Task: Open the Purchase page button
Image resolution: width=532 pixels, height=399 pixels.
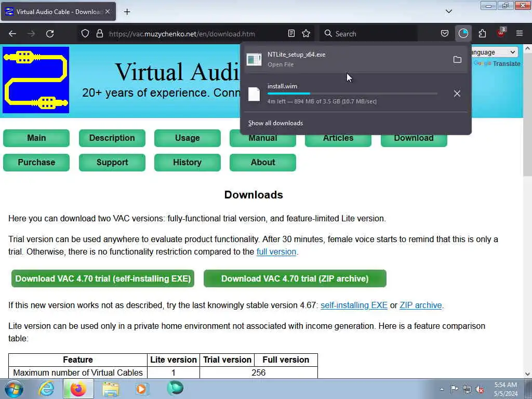Action: pyautogui.click(x=36, y=163)
